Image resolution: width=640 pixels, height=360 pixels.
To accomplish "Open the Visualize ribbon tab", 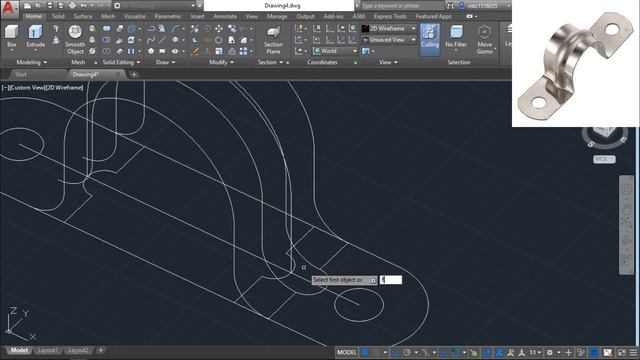I will coord(135,16).
